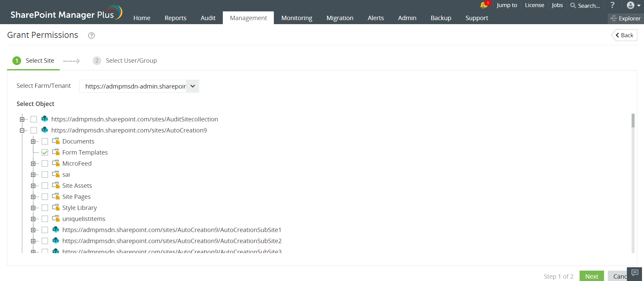Open the Monitoring tab
This screenshot has height=281, width=644.
[x=297, y=18]
